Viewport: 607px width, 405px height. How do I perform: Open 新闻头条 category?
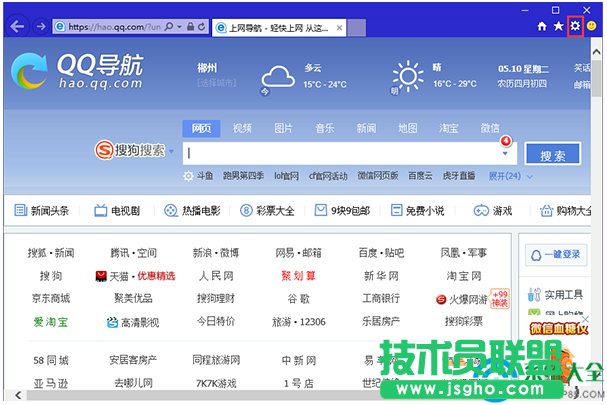pos(42,211)
